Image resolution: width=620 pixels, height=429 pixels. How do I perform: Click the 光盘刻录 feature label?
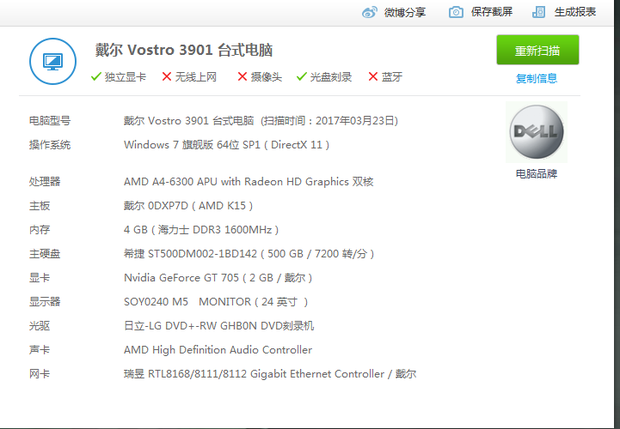(331, 77)
